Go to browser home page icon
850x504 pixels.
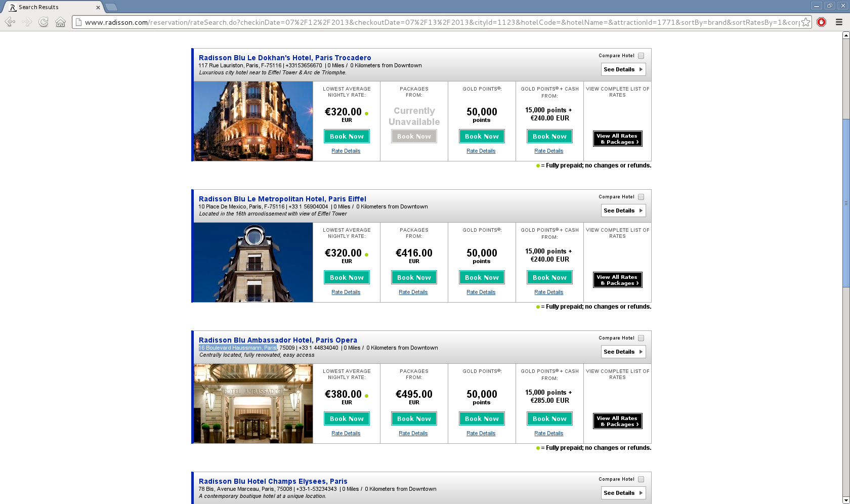[x=60, y=22]
